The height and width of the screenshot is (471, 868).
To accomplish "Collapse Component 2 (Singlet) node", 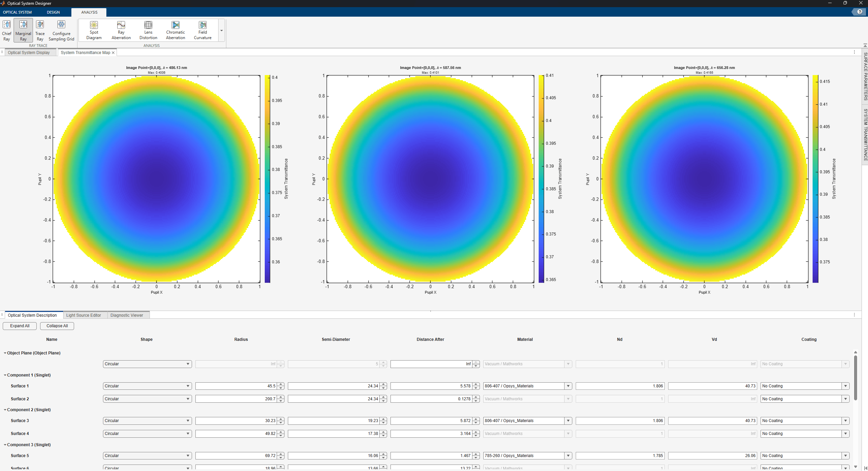I will coord(5,410).
